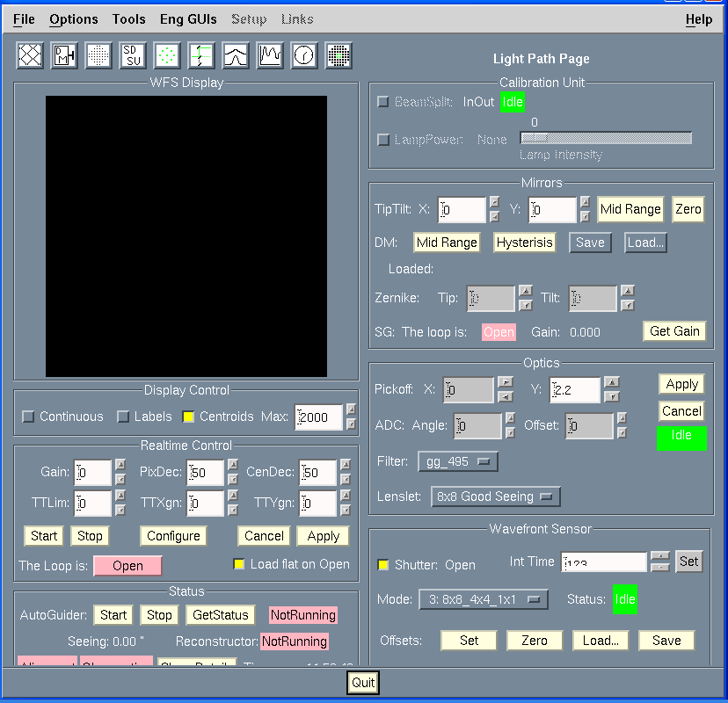Image resolution: width=728 pixels, height=703 pixels.
Task: Select the SD SU toolbar icon
Action: 133,55
